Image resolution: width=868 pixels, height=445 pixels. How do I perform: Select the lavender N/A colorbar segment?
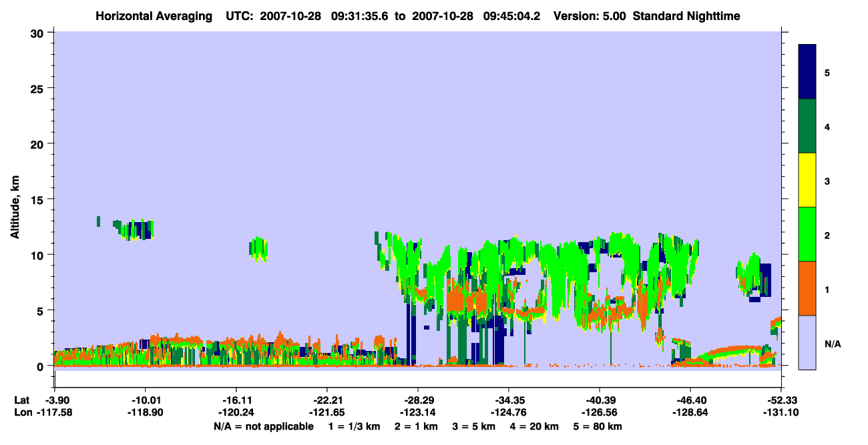[x=807, y=342]
